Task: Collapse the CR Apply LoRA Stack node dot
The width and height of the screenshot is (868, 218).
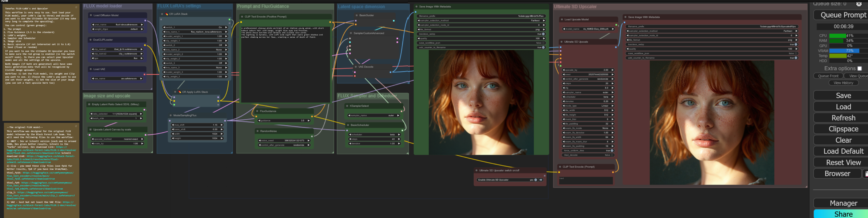Action: (175, 92)
